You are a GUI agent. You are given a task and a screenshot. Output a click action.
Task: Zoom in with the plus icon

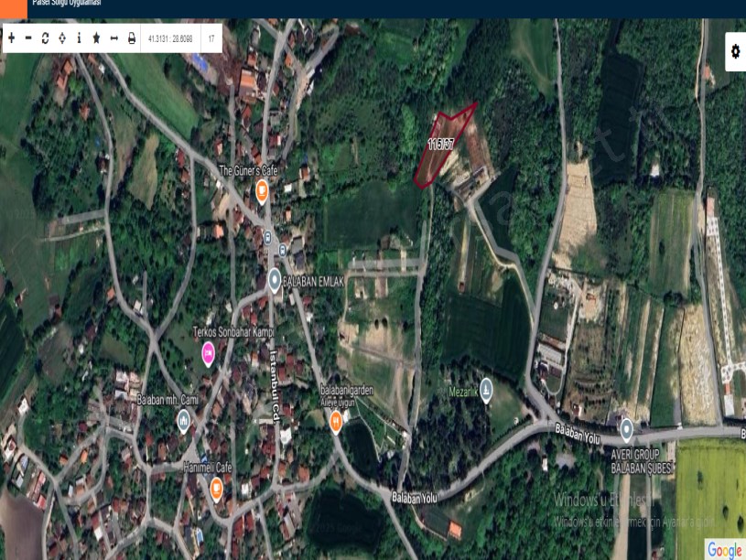[11, 38]
